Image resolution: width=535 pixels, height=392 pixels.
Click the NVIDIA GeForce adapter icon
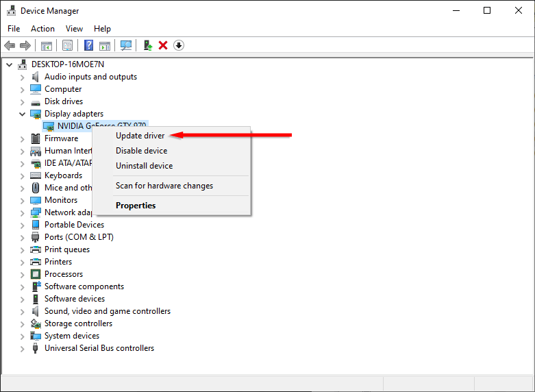tap(49, 126)
